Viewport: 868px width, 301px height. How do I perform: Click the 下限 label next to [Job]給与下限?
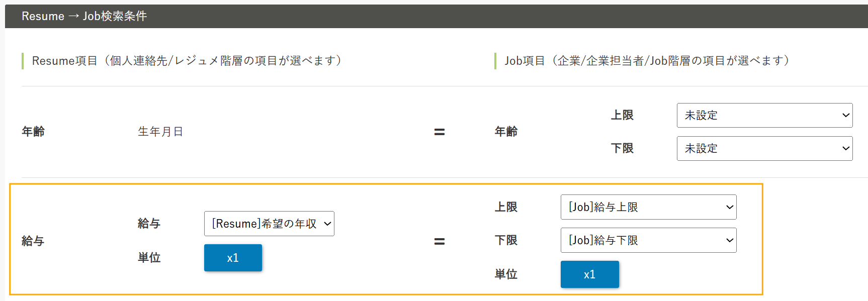pos(506,240)
